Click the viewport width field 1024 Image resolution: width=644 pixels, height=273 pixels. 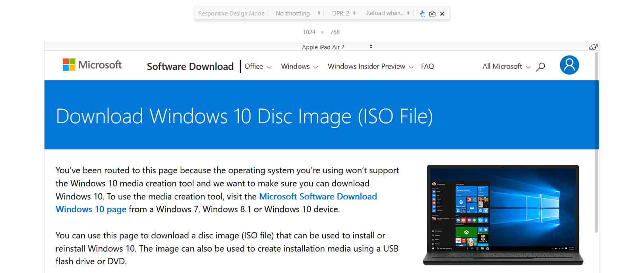[309, 32]
